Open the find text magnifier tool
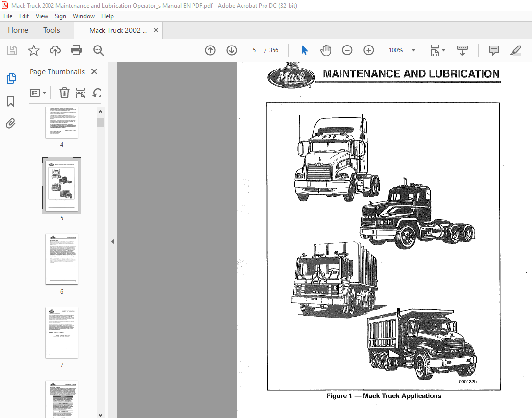This screenshot has width=532, height=418. (x=98, y=50)
